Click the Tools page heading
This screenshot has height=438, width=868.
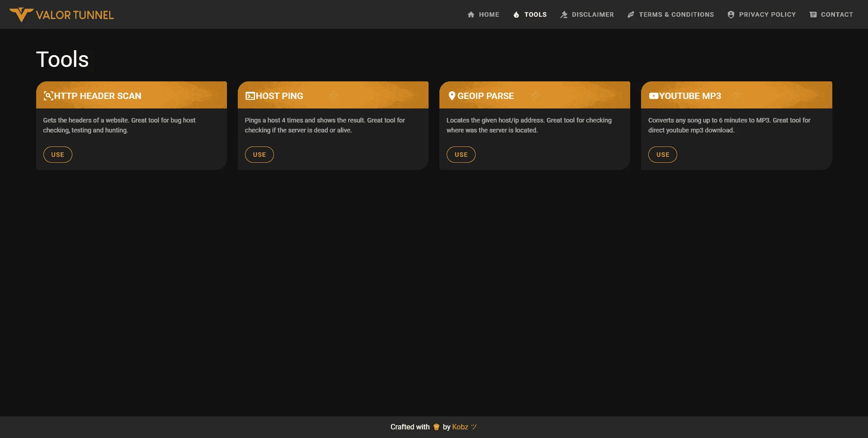62,59
